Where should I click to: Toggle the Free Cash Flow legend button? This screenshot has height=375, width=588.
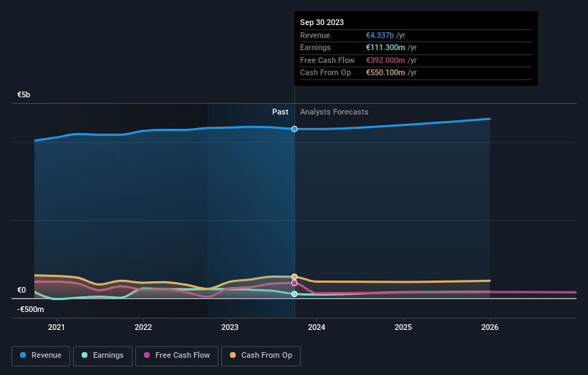tap(177, 356)
